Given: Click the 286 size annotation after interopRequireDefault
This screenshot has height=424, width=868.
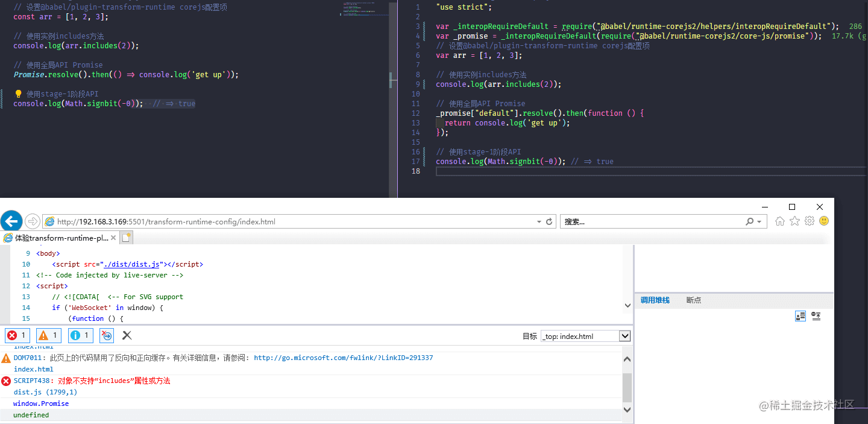Looking at the screenshot, I should [x=855, y=27].
